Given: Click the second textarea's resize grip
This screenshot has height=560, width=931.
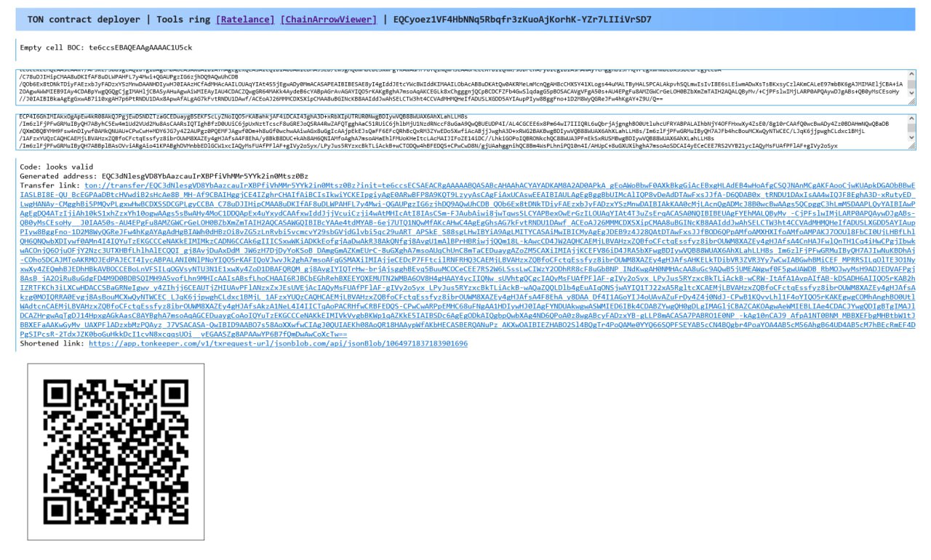Looking at the screenshot, I should (x=911, y=145).
